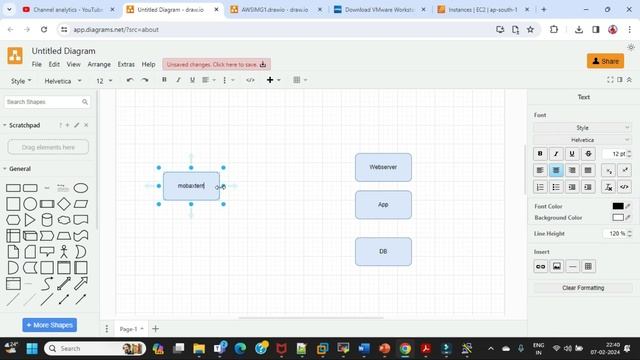Open Chrome in the Windows taskbar

405,349
